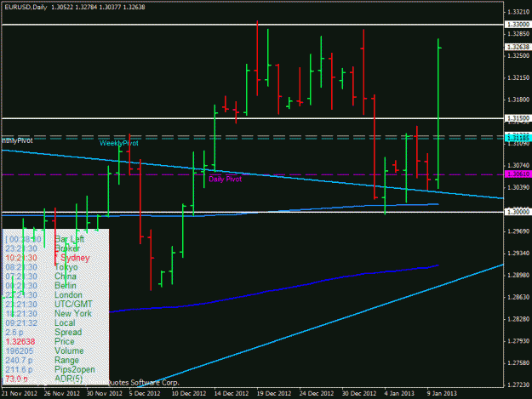Viewport: 532px width, 399px height.
Task: Click the EURUSD,Daily chart title text
Action: tap(26, 7)
